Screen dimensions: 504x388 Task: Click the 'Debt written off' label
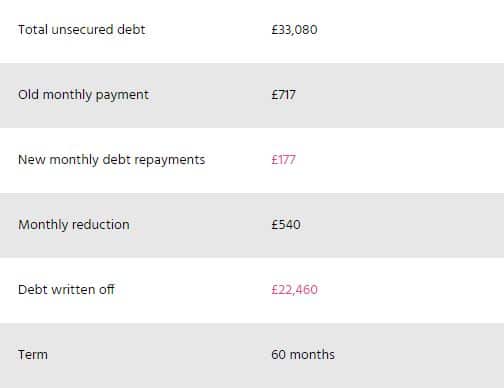pyautogui.click(x=66, y=289)
